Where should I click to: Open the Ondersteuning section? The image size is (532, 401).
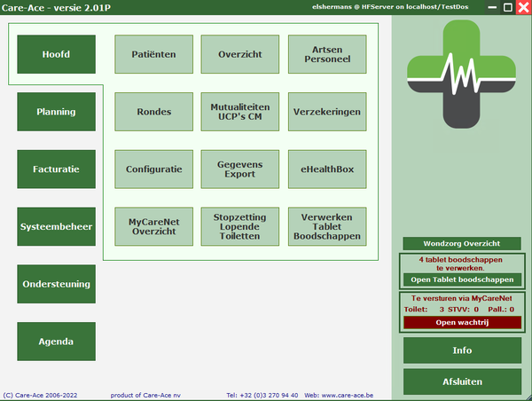coord(56,284)
